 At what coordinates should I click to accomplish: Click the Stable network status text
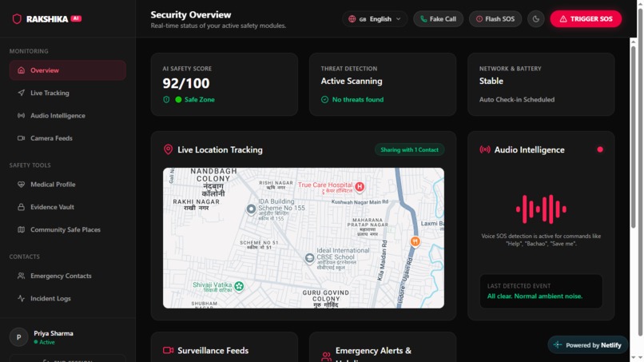tap(491, 81)
